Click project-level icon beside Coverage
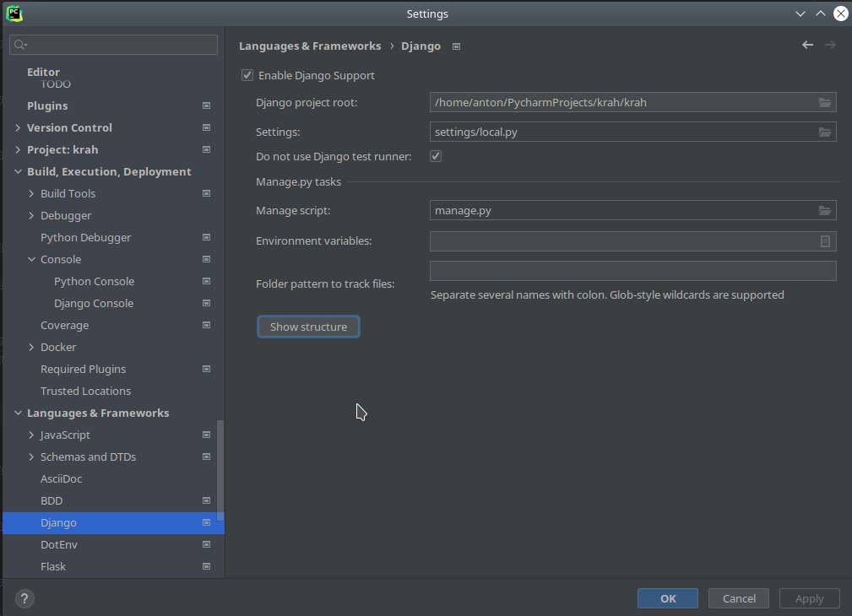 point(207,325)
